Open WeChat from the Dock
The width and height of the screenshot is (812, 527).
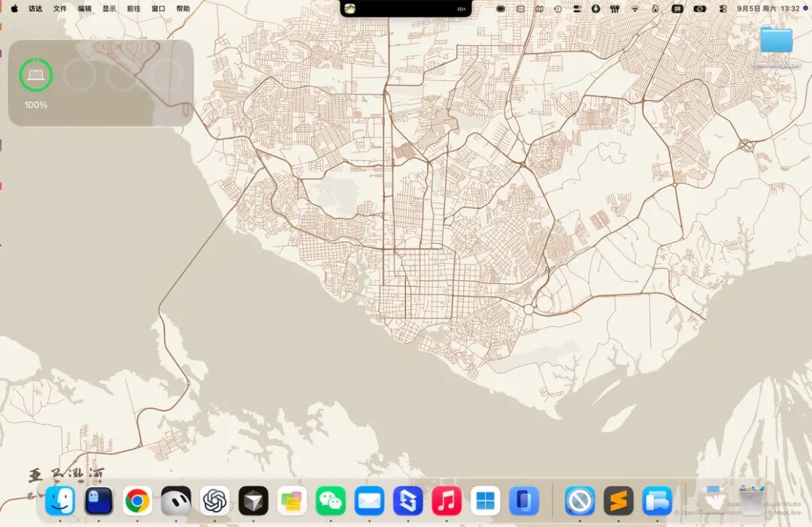(331, 501)
